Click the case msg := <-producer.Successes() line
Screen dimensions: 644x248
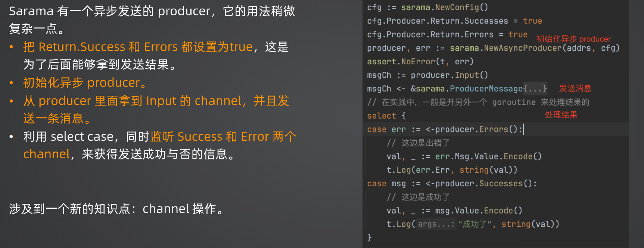452,184
